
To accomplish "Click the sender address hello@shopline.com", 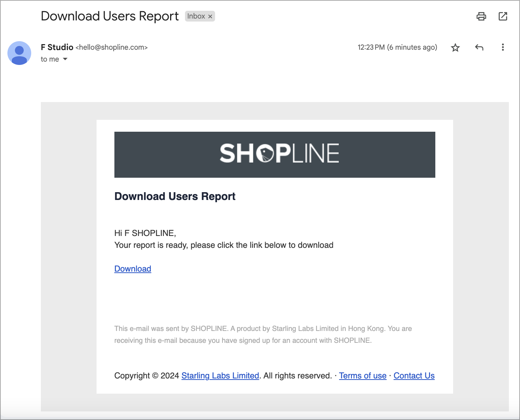I will (x=111, y=47).
